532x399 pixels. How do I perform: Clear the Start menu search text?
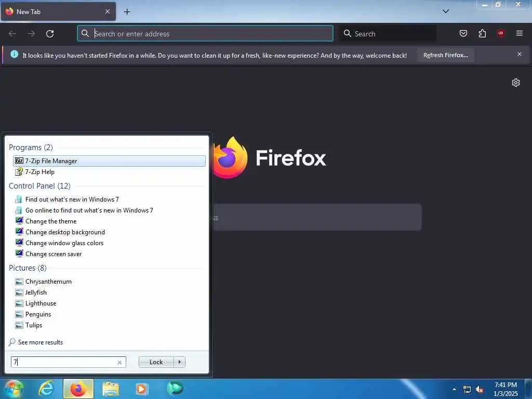pyautogui.click(x=119, y=362)
